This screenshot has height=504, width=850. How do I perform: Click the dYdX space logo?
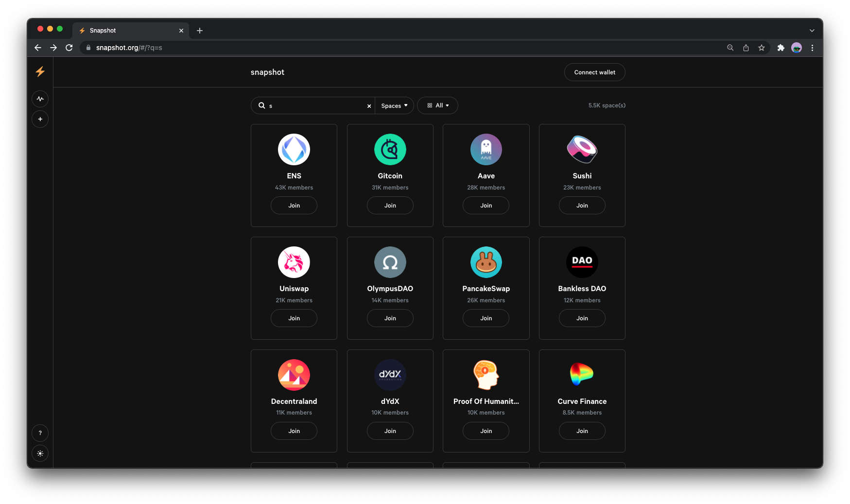pyautogui.click(x=390, y=375)
